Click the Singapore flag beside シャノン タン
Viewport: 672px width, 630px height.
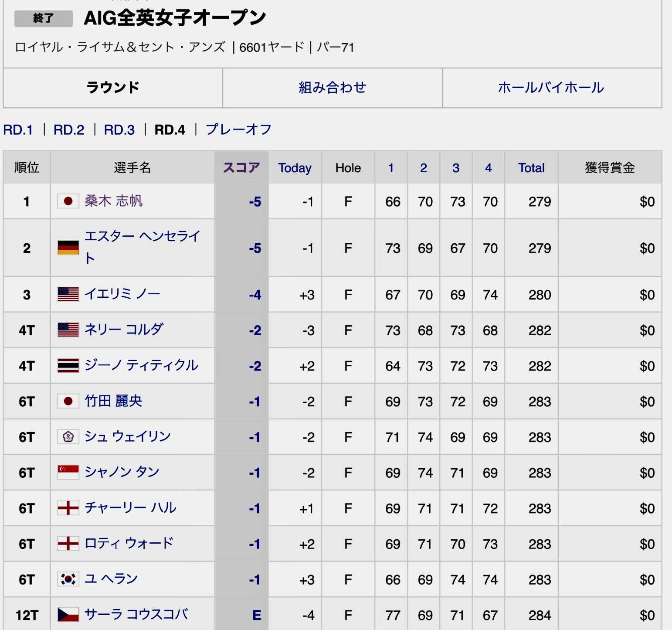point(68,472)
